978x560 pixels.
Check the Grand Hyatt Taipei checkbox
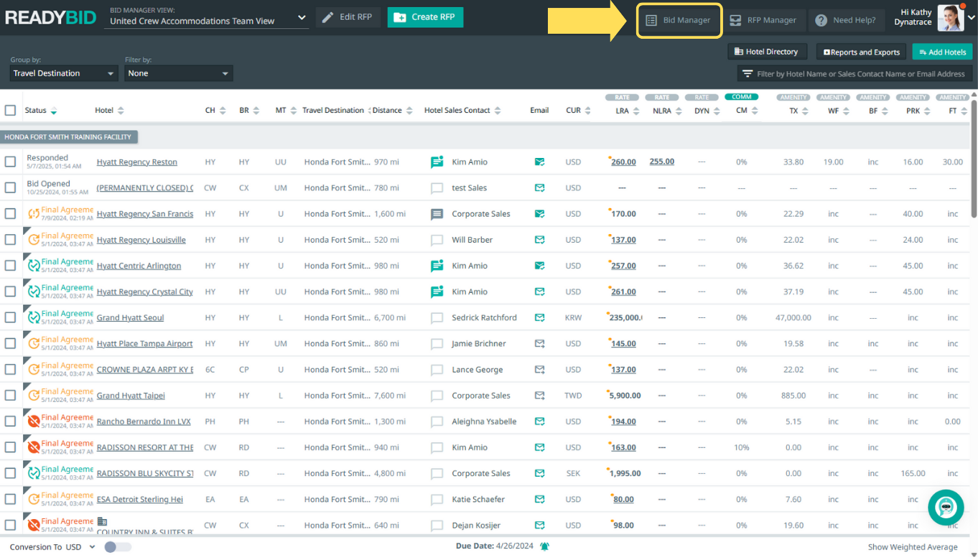click(x=10, y=396)
